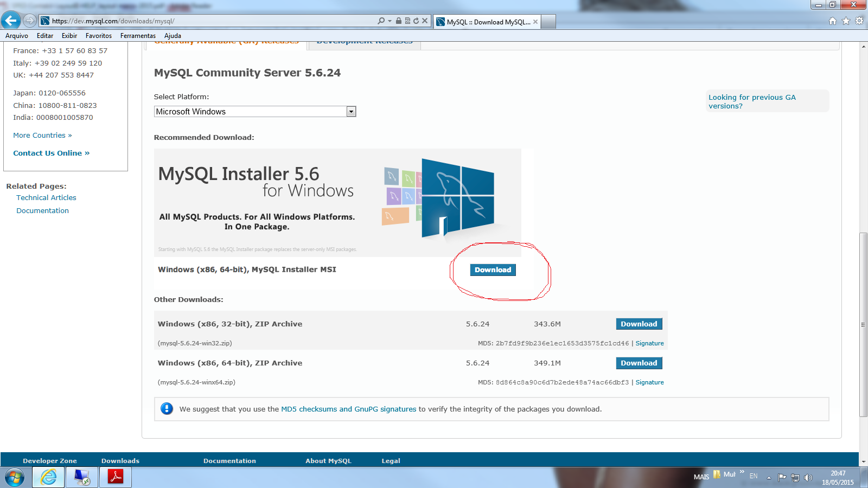868x488 pixels.
Task: Open Technical Articles under Related Pages
Action: 46,198
